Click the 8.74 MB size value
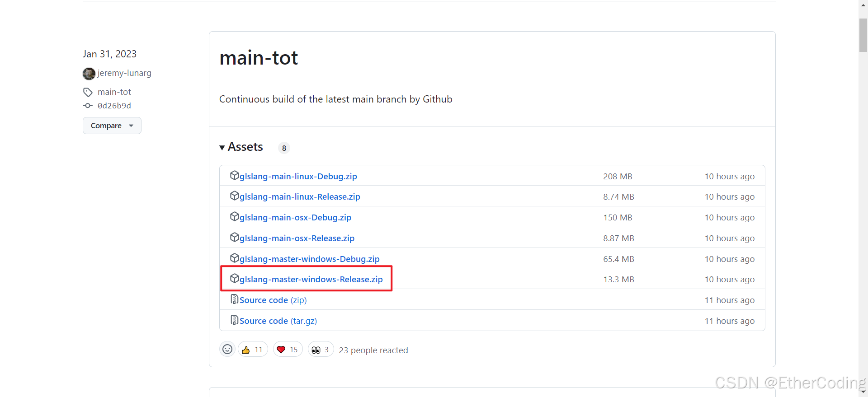Viewport: 868px width, 397px height. point(618,197)
